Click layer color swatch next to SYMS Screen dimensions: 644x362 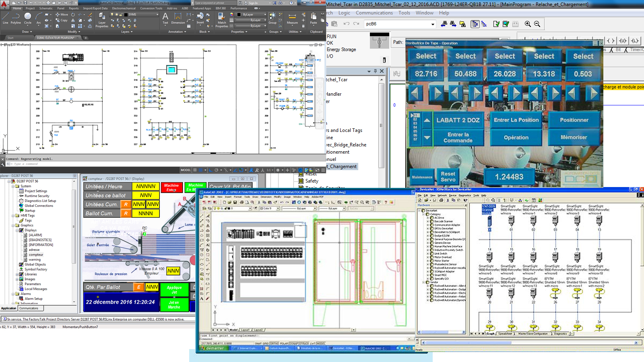coord(126,14)
